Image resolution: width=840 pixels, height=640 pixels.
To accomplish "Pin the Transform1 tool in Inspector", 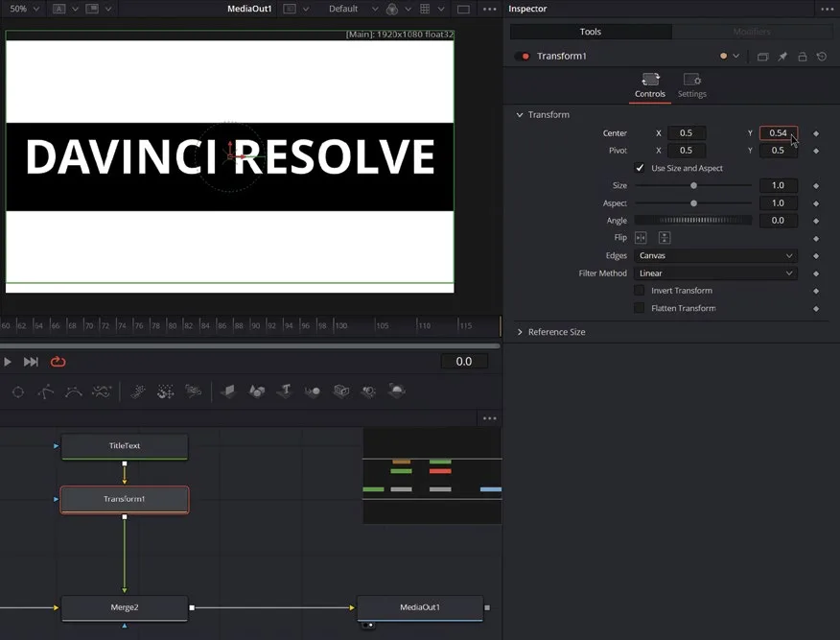I will coord(782,57).
